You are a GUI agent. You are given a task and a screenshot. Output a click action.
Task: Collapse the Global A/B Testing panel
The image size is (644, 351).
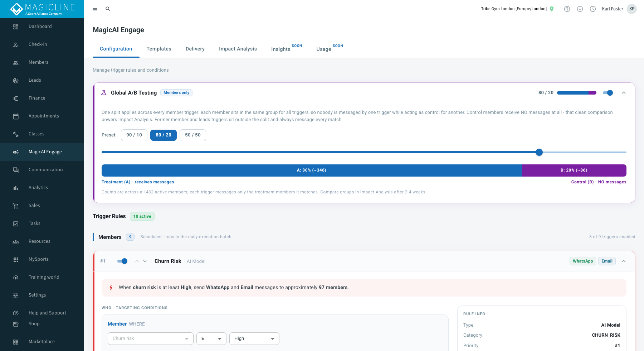(x=624, y=93)
